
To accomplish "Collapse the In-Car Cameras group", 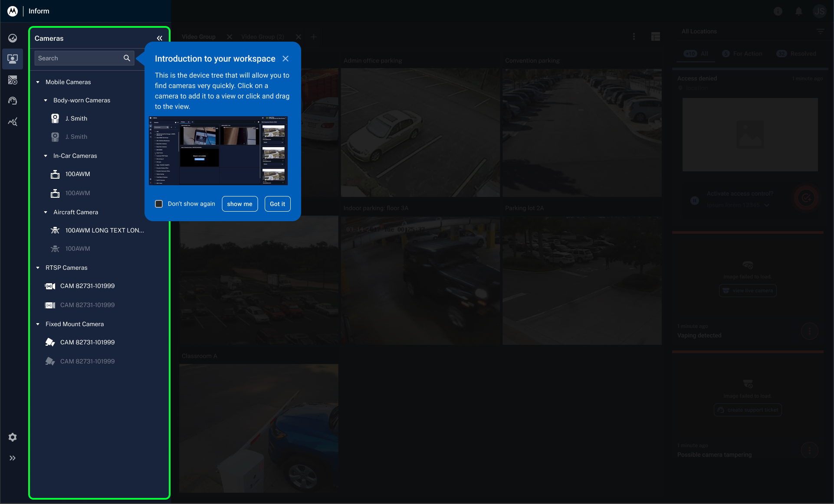I will coord(46,156).
